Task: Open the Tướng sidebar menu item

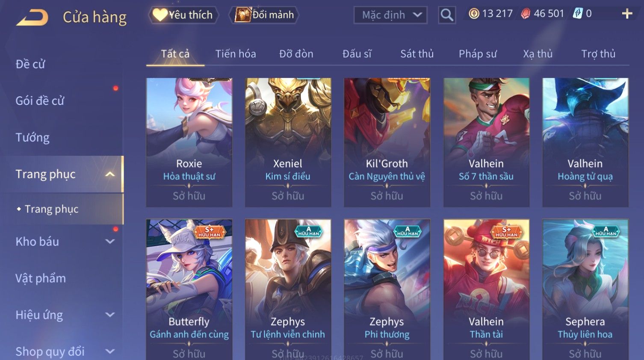Action: (x=32, y=137)
